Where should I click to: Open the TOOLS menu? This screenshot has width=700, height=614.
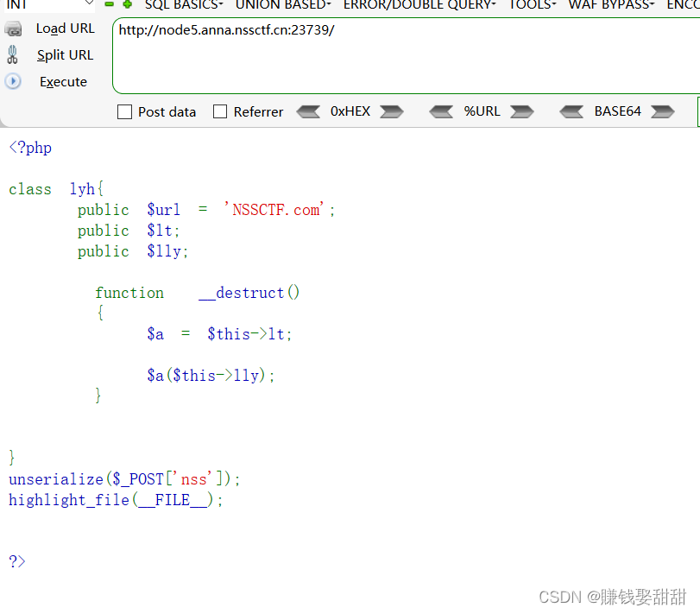tap(533, 5)
